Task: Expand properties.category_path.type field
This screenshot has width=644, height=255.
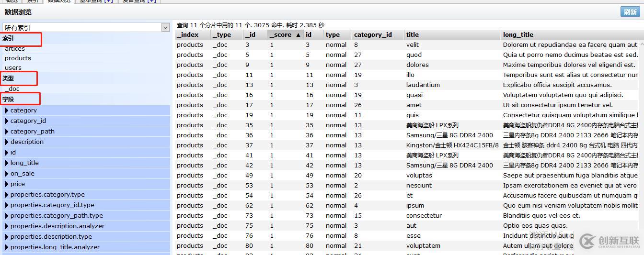Action: [86, 215]
